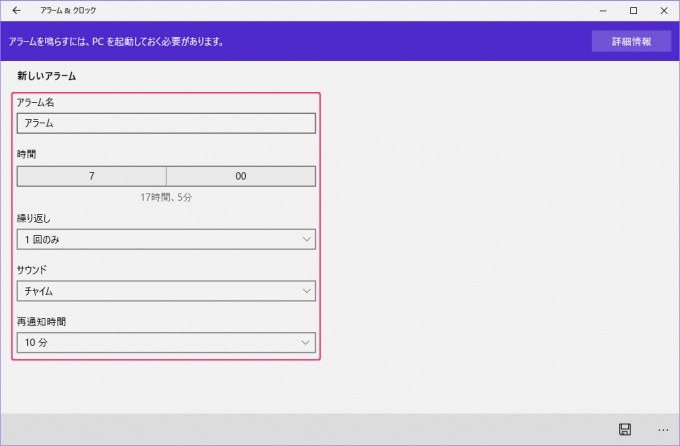The width and height of the screenshot is (680, 446).
Task: Maximize the アラーム & クロック window
Action: point(634,10)
